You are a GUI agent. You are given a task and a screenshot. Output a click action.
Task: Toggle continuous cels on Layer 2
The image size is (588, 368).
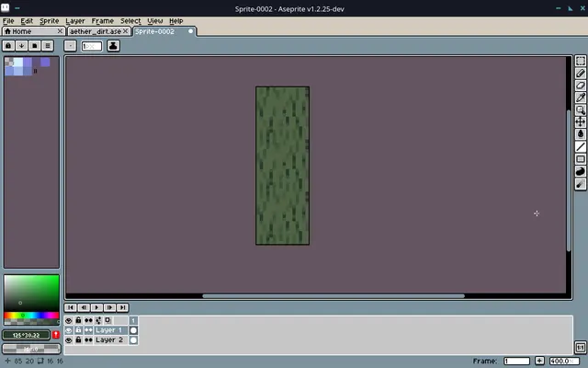88,339
